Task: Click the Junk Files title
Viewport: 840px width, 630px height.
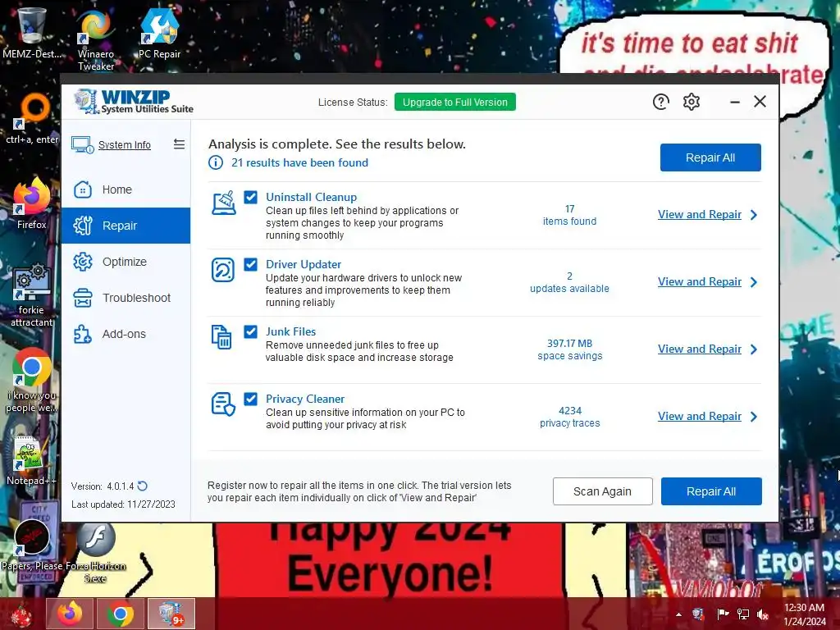Action: 291,331
